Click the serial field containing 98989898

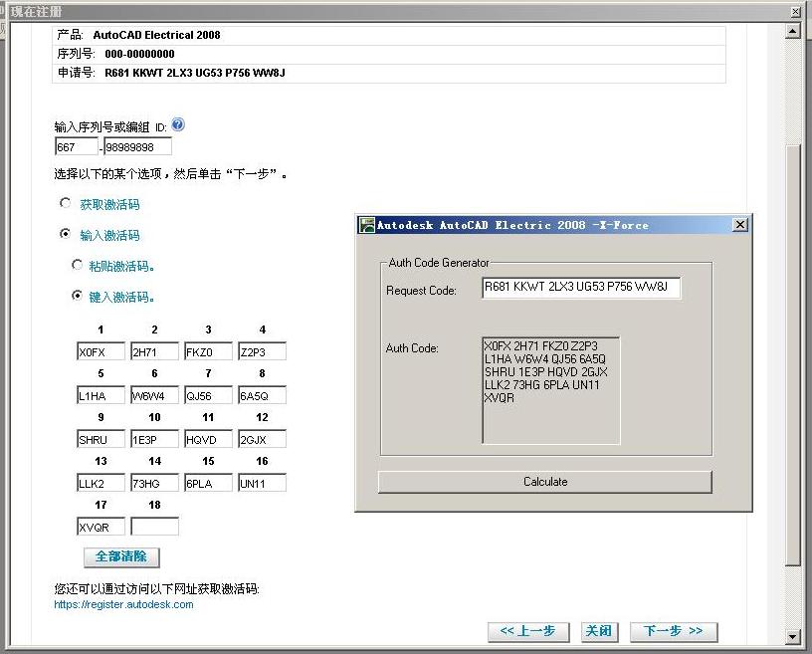pyautogui.click(x=137, y=146)
